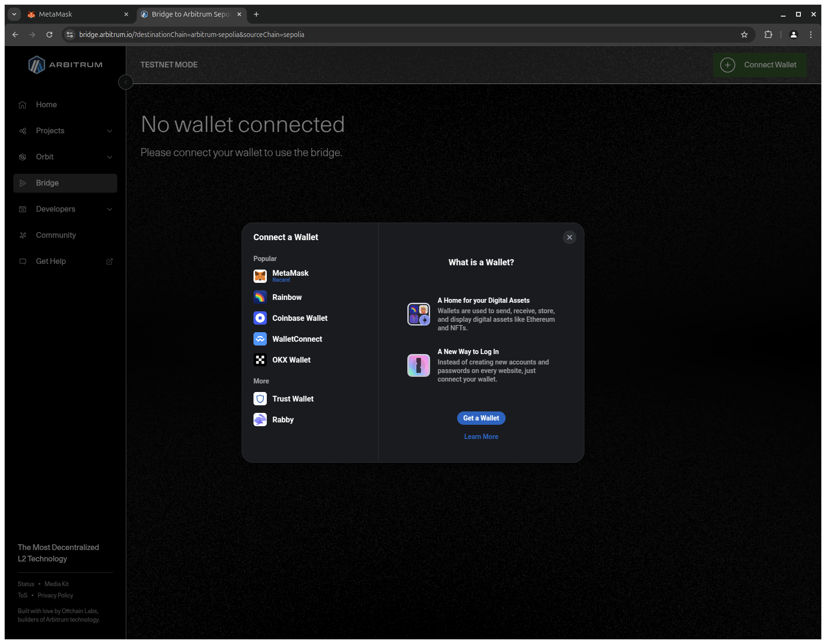
Task: Open the Learn More link
Action: click(481, 437)
